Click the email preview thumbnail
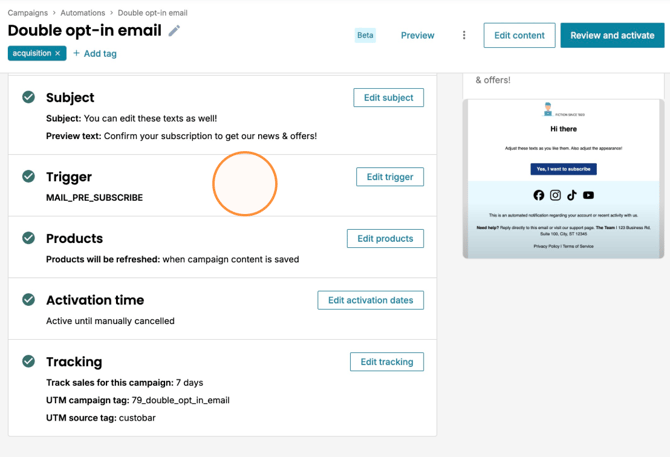670x457 pixels. tap(563, 179)
